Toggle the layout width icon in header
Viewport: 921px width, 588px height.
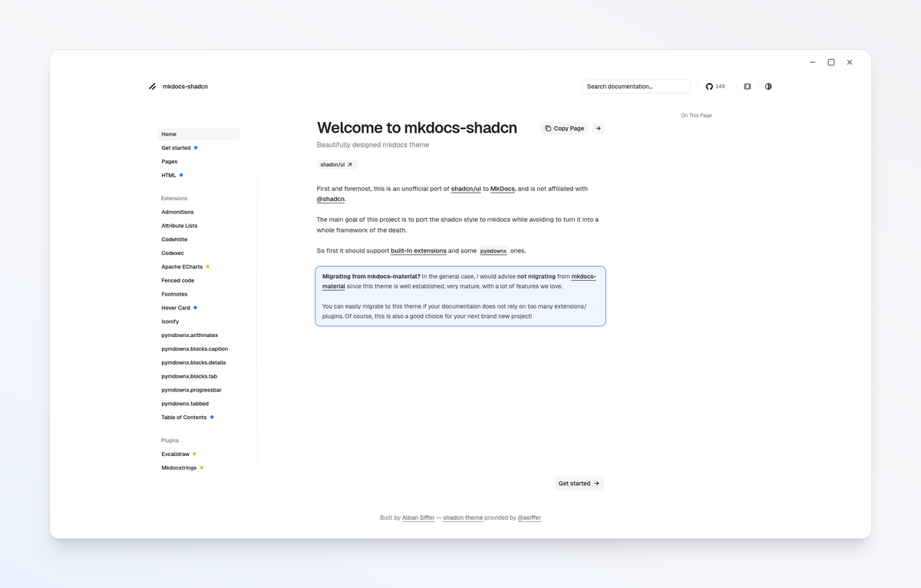(x=748, y=87)
